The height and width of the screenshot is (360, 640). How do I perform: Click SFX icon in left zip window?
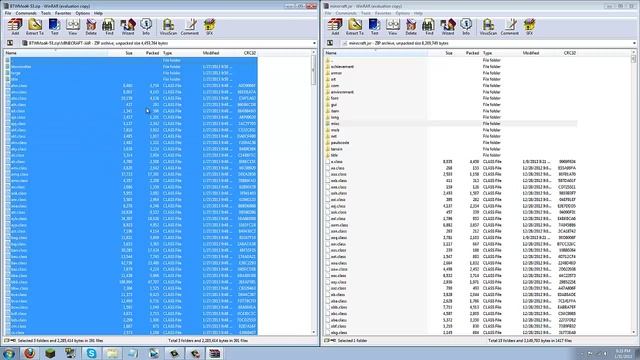(209, 27)
